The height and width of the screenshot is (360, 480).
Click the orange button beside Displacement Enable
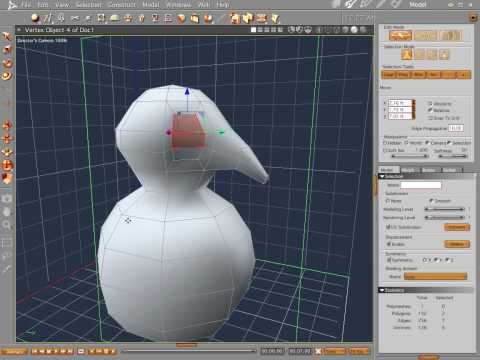click(x=457, y=244)
